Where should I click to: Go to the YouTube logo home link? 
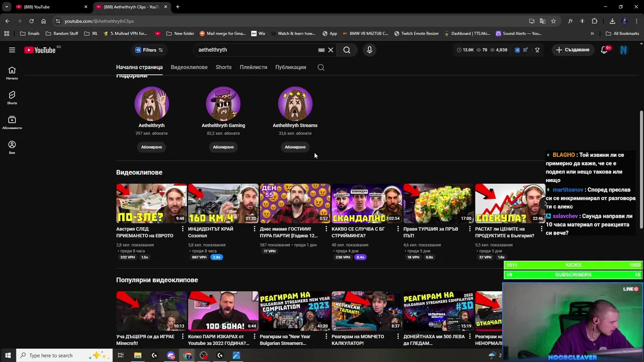coord(40,50)
